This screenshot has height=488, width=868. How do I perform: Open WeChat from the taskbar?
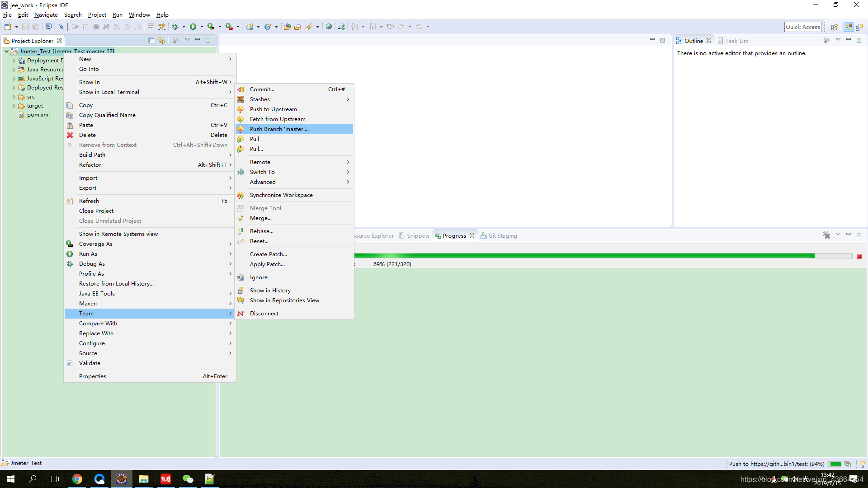click(x=188, y=479)
